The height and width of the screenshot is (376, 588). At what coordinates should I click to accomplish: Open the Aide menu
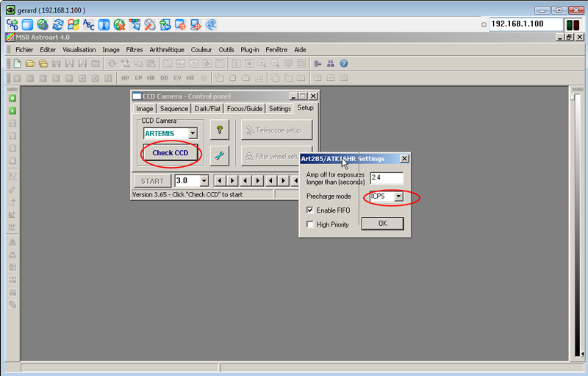point(300,50)
